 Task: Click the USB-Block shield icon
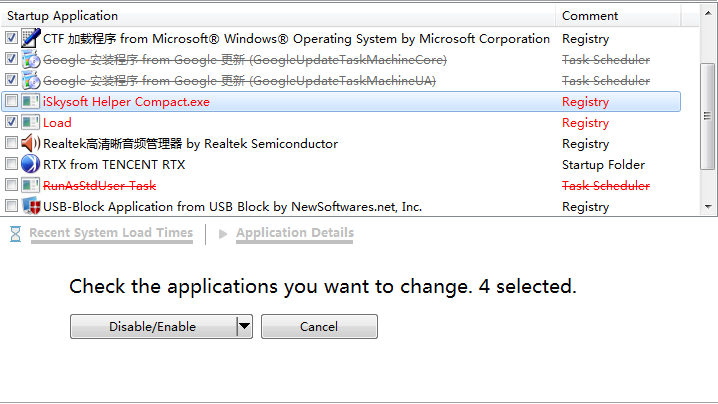pyautogui.click(x=31, y=206)
